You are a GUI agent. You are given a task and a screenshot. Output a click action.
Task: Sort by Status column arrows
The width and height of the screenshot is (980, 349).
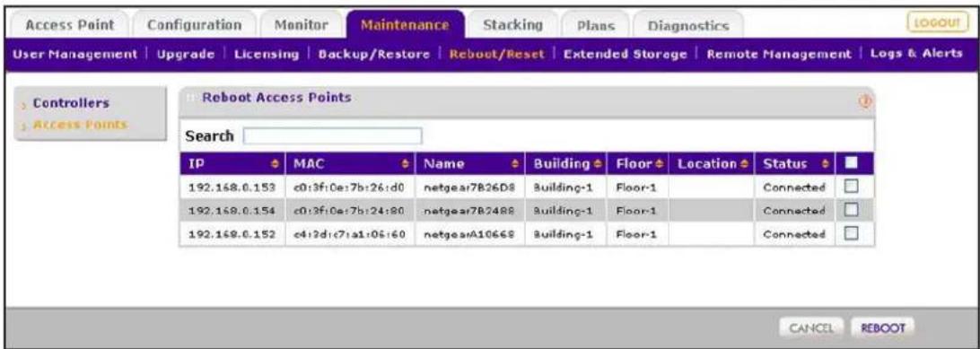click(x=825, y=164)
